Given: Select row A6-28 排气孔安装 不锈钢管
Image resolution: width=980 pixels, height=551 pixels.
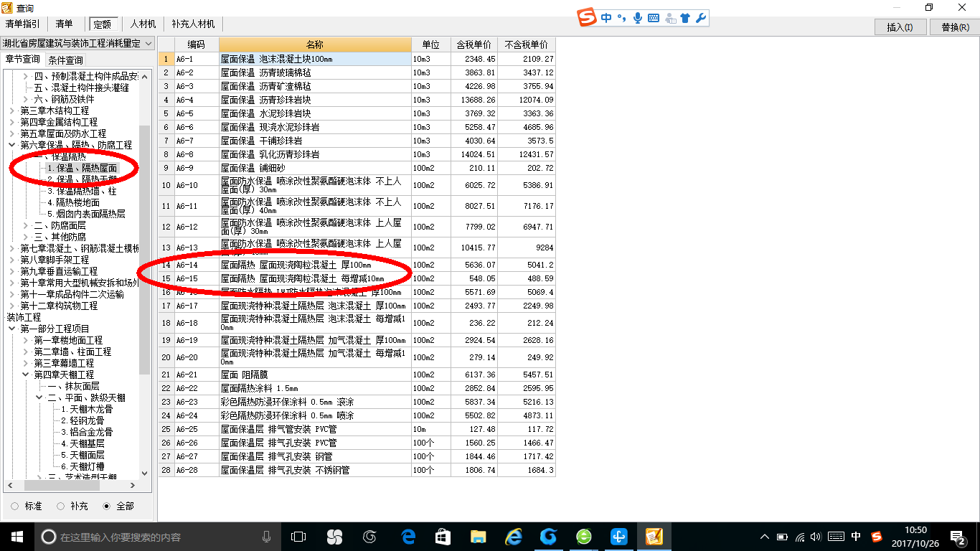Looking at the screenshot, I should click(357, 470).
